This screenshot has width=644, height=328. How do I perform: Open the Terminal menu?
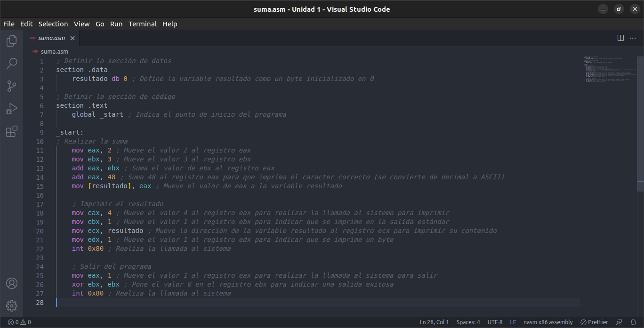(x=143, y=24)
